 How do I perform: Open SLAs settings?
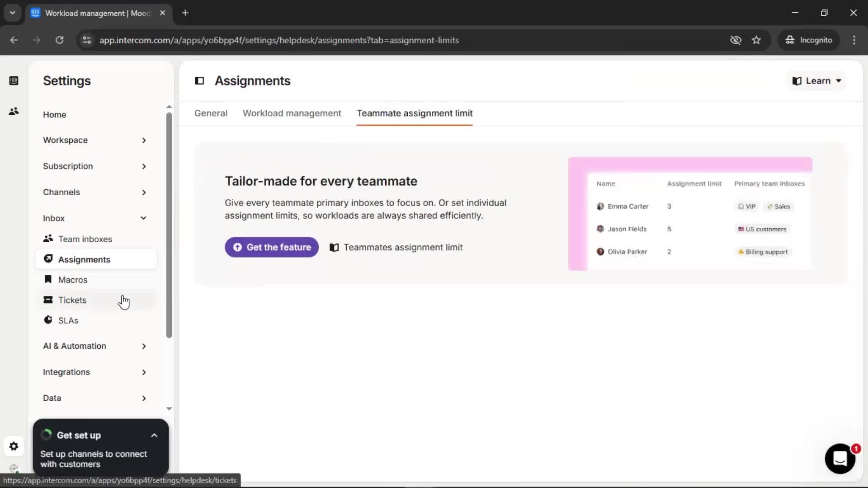pyautogui.click(x=96, y=320)
